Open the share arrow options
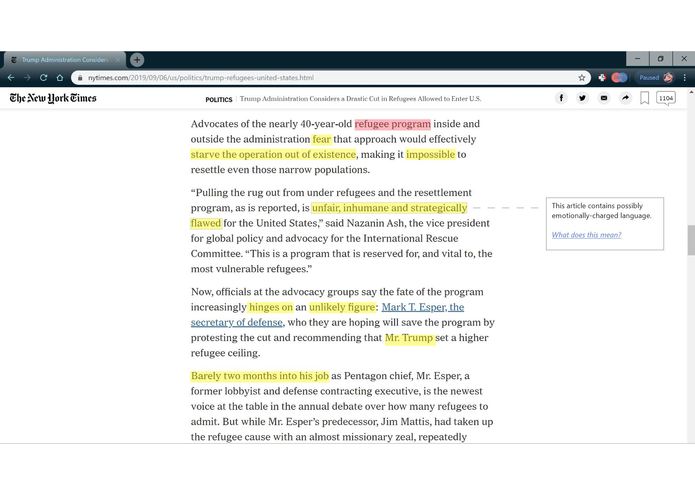This screenshot has width=695, height=494. pyautogui.click(x=625, y=98)
